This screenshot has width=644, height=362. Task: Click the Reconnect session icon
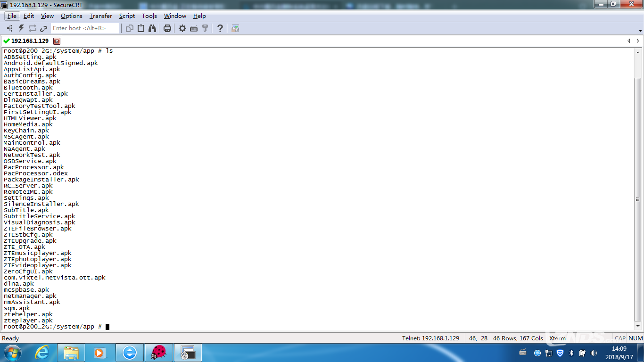(x=33, y=28)
